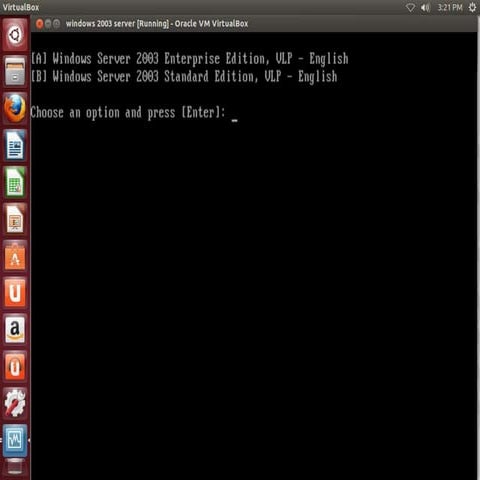Open LibreOffice Calc spreadsheet icon
480x480 pixels.
click(15, 182)
